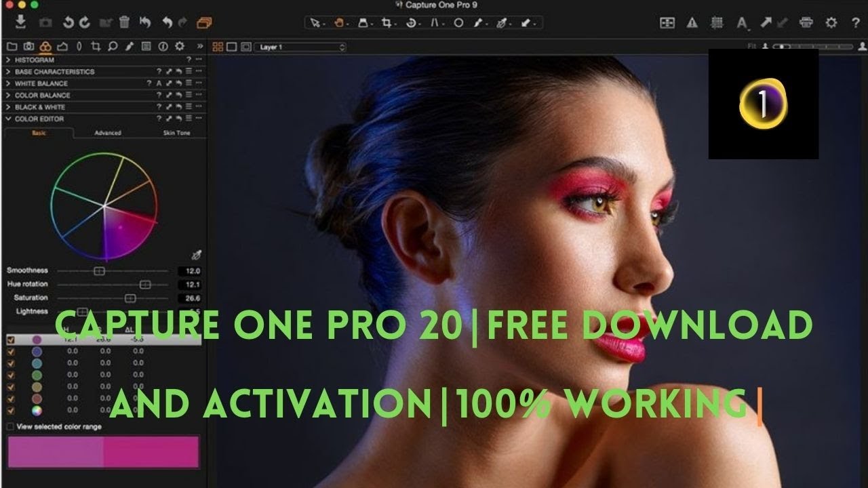Collapse the Color Editor panel
The image size is (868, 488).
pyautogui.click(x=8, y=119)
